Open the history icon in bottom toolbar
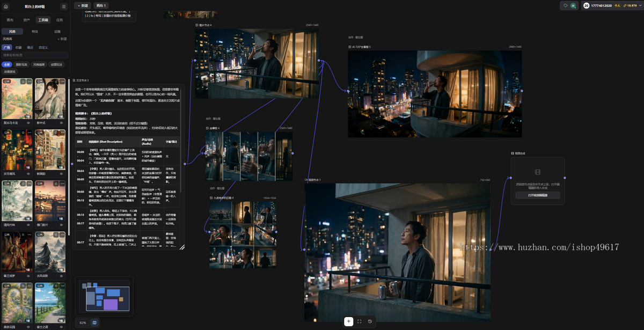This screenshot has height=330, width=644. click(x=370, y=321)
